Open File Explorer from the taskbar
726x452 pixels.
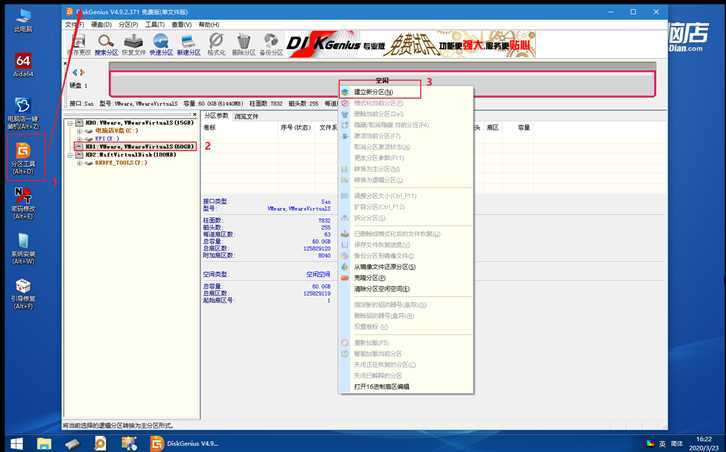click(44, 444)
